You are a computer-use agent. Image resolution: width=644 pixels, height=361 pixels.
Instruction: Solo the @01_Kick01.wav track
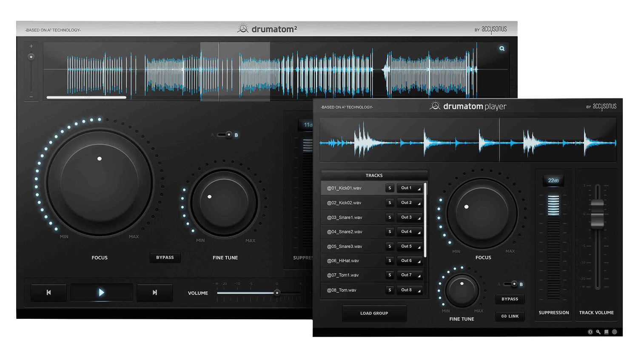coord(390,188)
